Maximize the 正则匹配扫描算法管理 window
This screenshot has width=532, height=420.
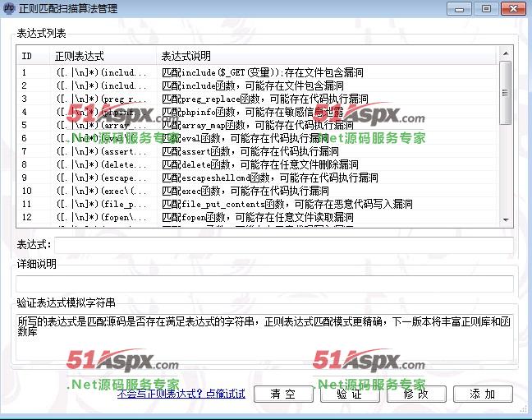486,9
